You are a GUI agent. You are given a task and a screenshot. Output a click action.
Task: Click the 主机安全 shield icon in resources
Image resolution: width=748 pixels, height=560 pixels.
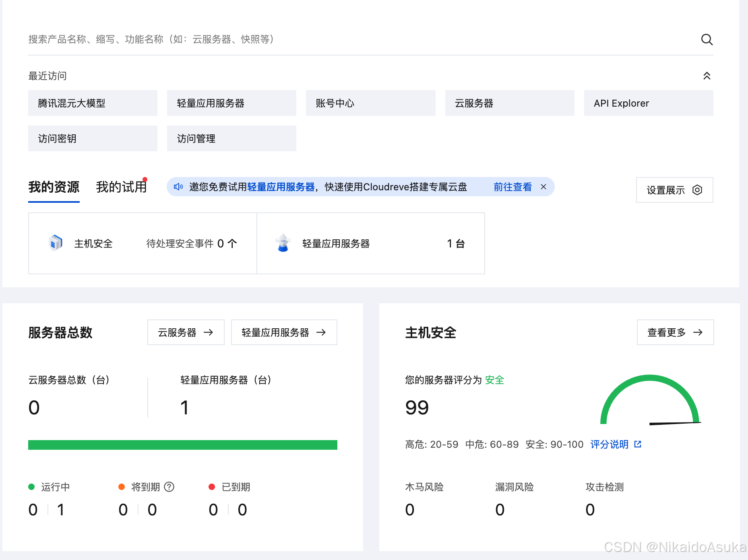coord(56,243)
